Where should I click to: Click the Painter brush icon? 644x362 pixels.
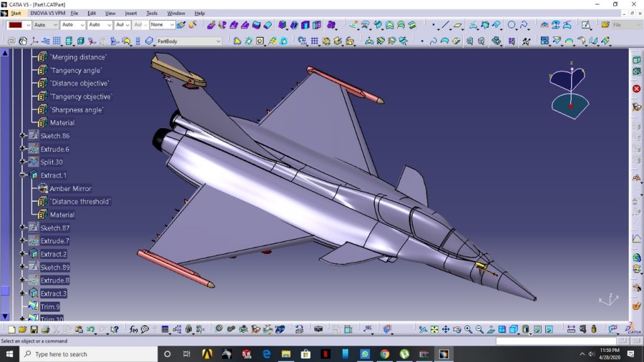180,25
